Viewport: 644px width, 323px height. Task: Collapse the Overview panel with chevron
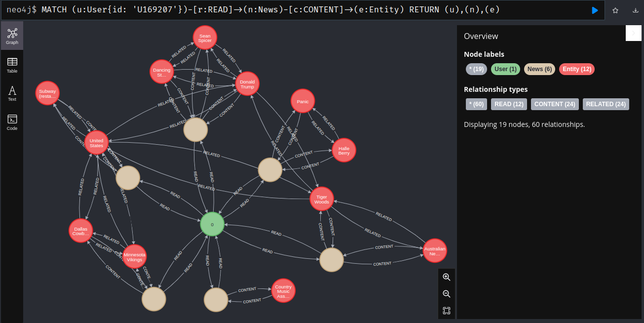point(633,33)
